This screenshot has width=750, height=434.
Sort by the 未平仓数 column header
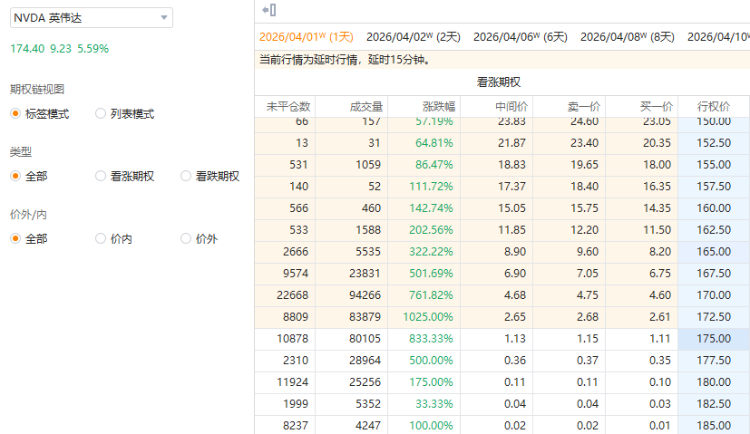click(x=288, y=106)
